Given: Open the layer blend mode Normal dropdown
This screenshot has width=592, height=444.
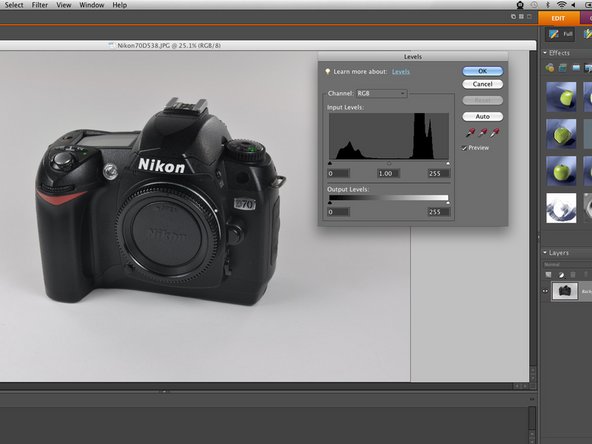Looking at the screenshot, I should coord(566,264).
